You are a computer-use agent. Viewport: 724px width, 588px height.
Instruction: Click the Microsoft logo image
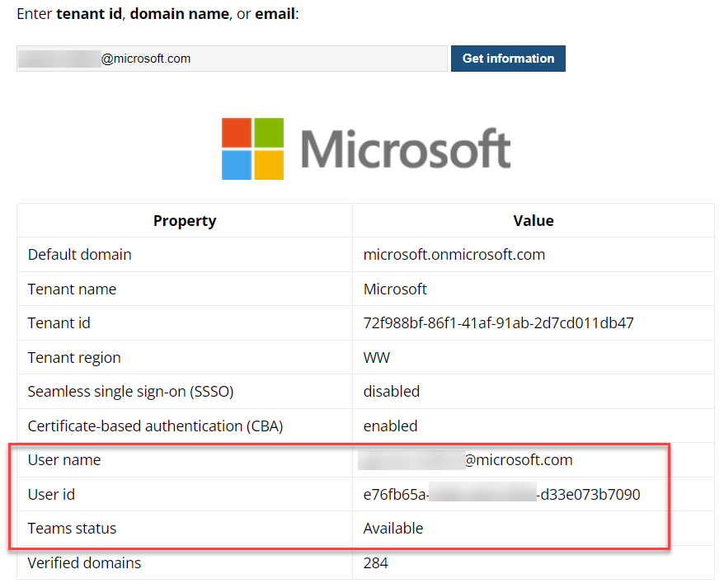365,148
